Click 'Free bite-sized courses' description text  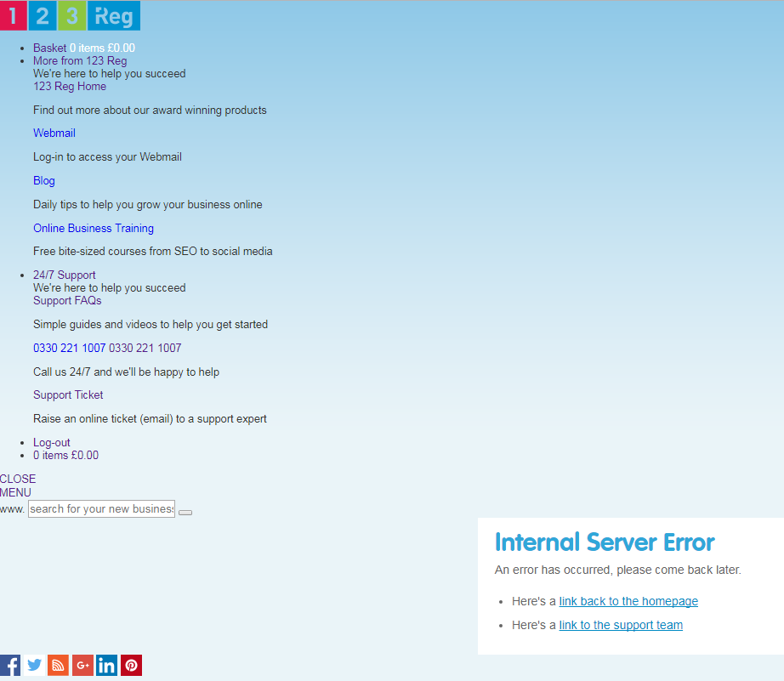(x=153, y=252)
